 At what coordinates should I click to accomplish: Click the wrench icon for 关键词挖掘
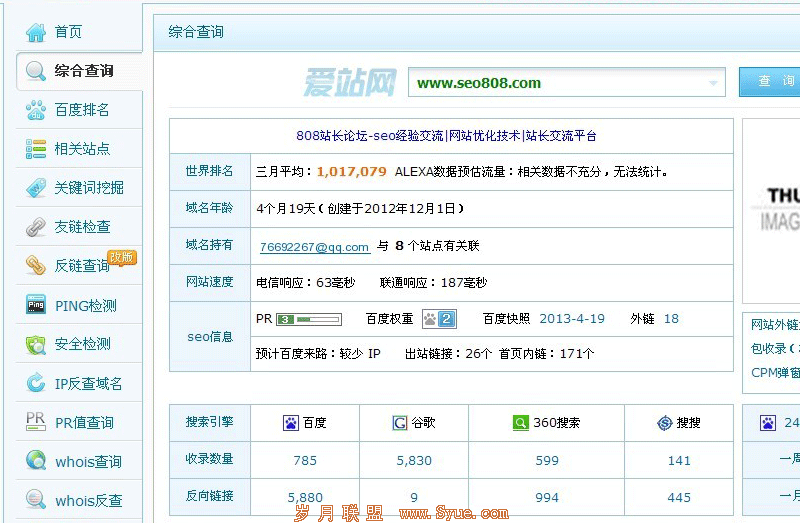click(x=36, y=188)
